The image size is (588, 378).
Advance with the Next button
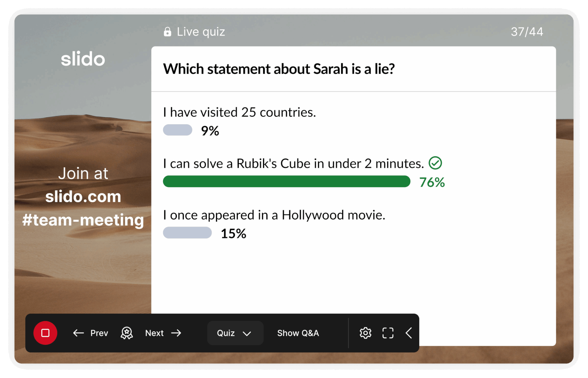tap(163, 333)
